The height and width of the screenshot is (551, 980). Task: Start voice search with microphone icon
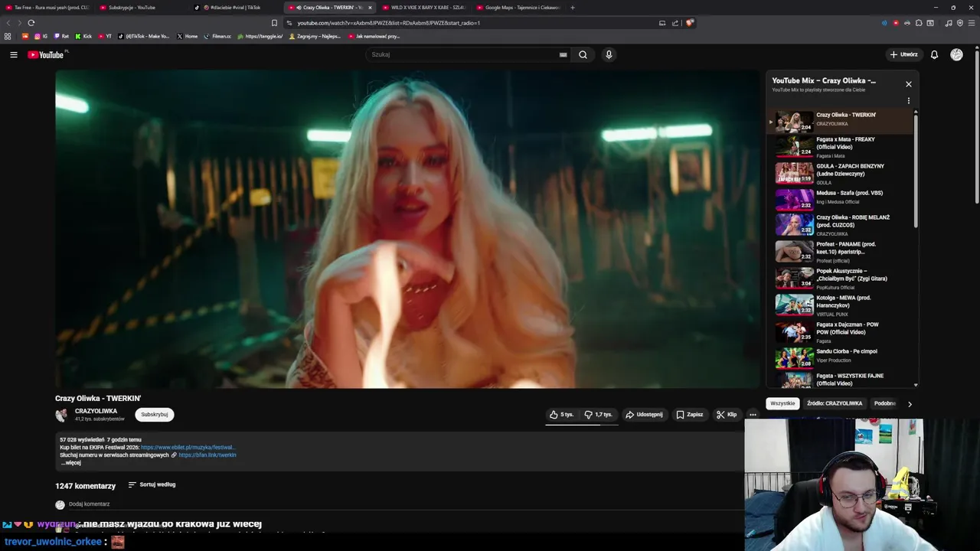(609, 54)
